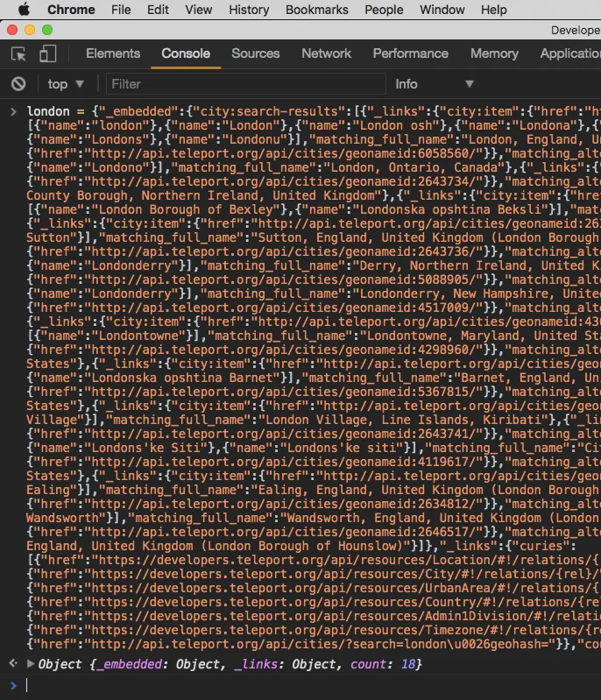
Task: Toggle the device toolbar icon
Action: pyautogui.click(x=47, y=53)
